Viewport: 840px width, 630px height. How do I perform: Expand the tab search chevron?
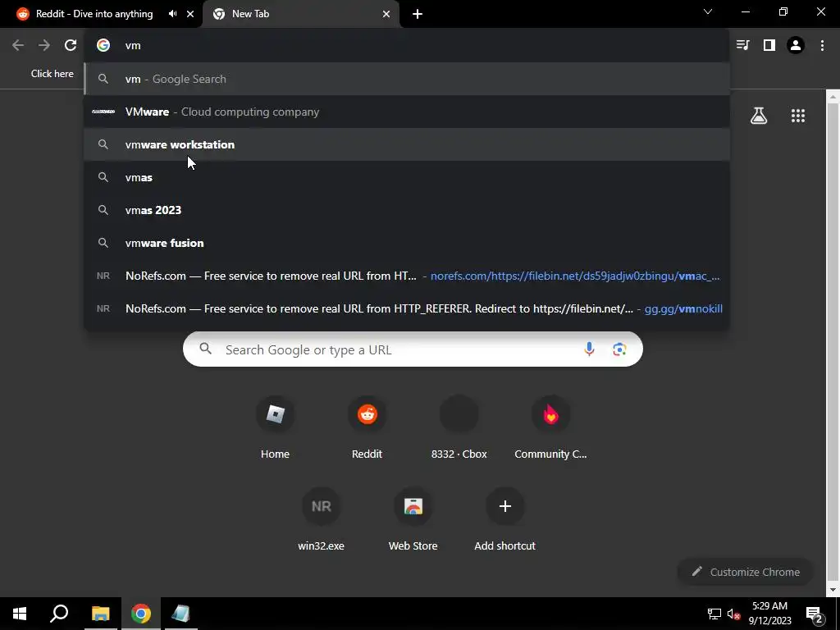pyautogui.click(x=708, y=11)
